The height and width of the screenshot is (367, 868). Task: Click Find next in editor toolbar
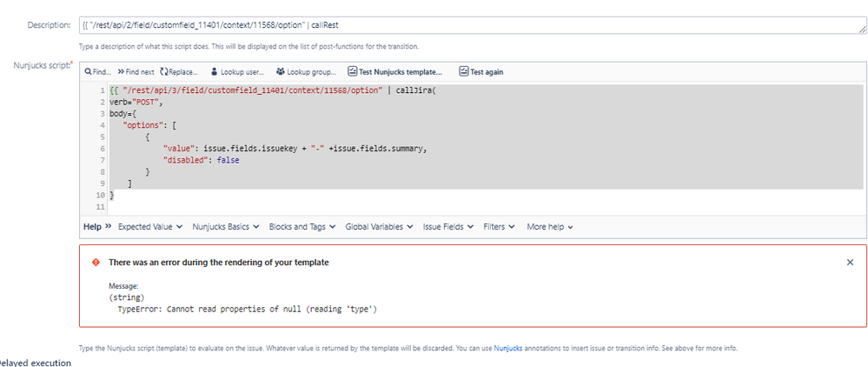[x=136, y=72]
